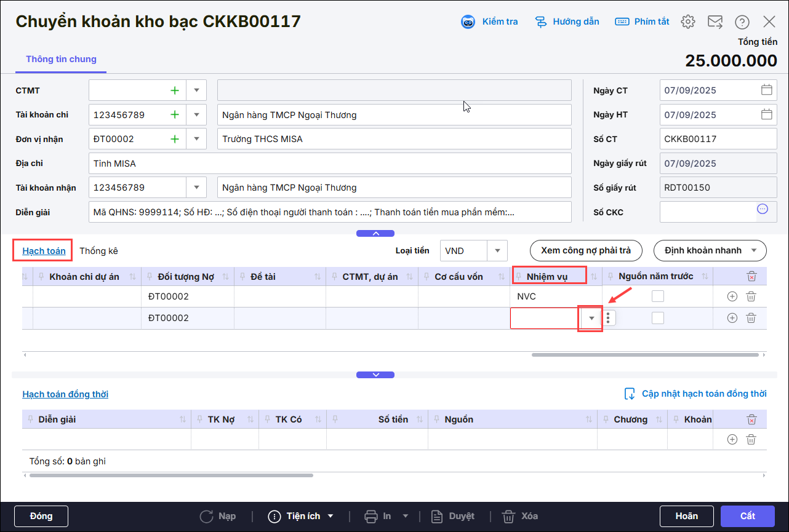This screenshot has height=532, width=789.
Task: Tick Nguồn năm trước checkbox in NVC row
Action: [658, 296]
